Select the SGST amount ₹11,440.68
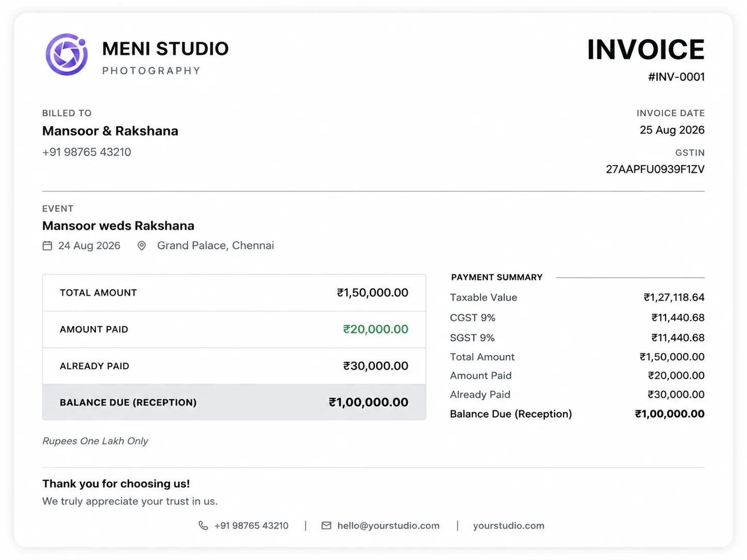Image resolution: width=747 pixels, height=560 pixels. tap(678, 338)
